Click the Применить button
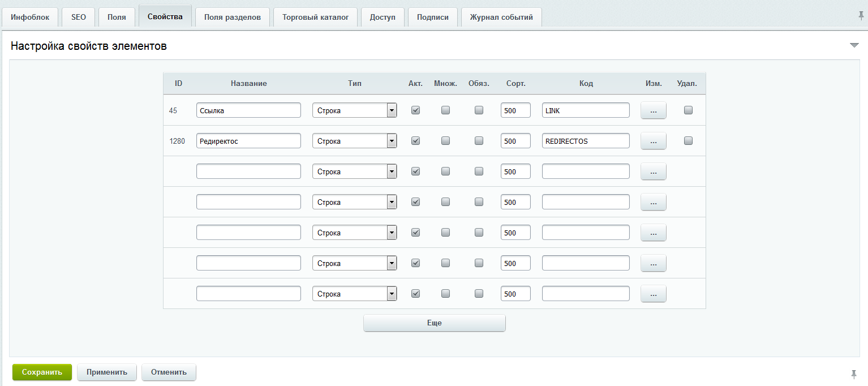This screenshot has width=868, height=386. 107,372
